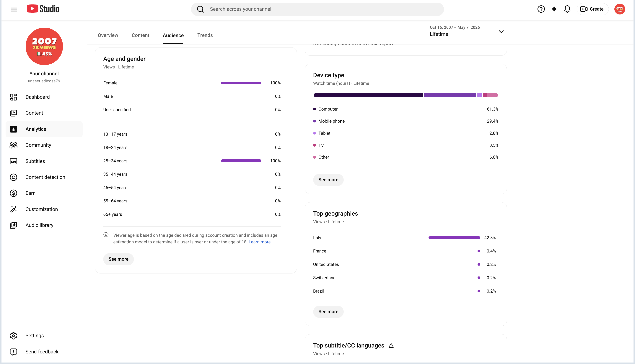Select the Audience tab
Screen dimensions: 635x364
tap(173, 35)
